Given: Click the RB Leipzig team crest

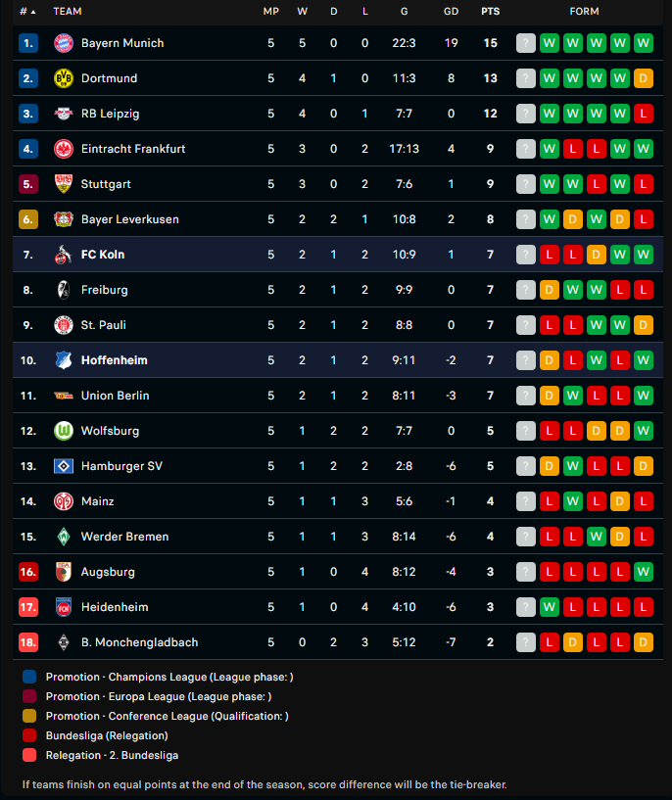Looking at the screenshot, I should click(x=64, y=114).
